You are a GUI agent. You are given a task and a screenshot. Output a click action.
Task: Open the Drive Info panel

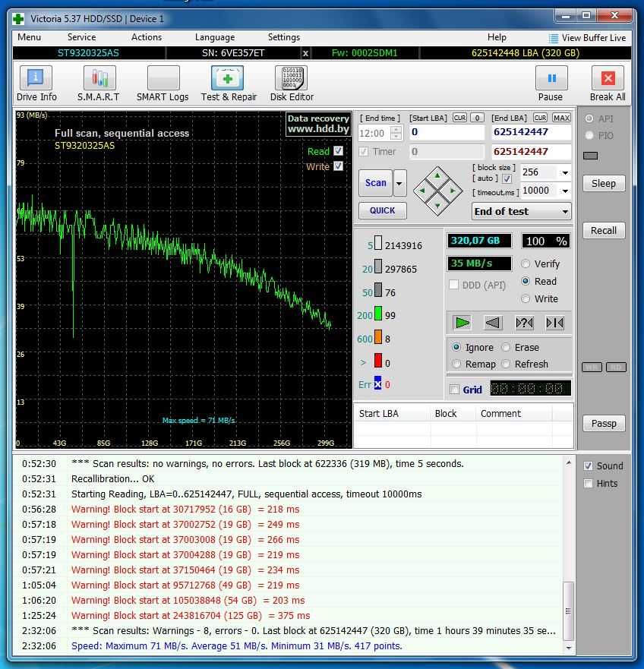pyautogui.click(x=36, y=84)
